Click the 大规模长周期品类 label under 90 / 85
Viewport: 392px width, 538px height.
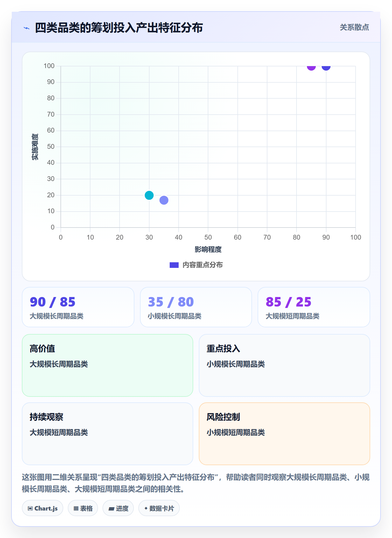57,316
